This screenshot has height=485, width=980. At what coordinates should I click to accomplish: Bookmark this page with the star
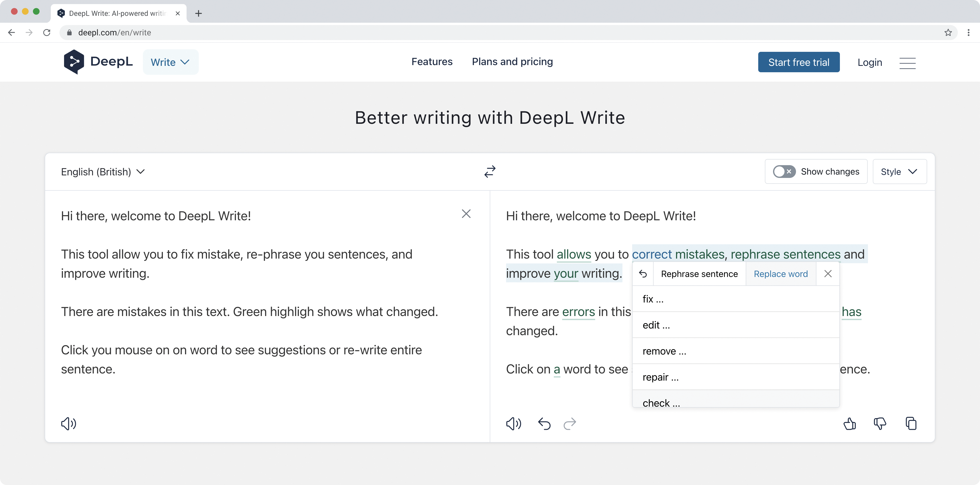pos(948,33)
